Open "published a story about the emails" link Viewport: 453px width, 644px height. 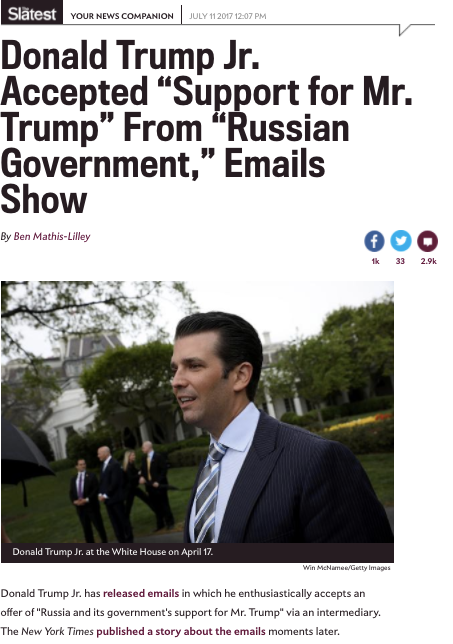(181, 631)
